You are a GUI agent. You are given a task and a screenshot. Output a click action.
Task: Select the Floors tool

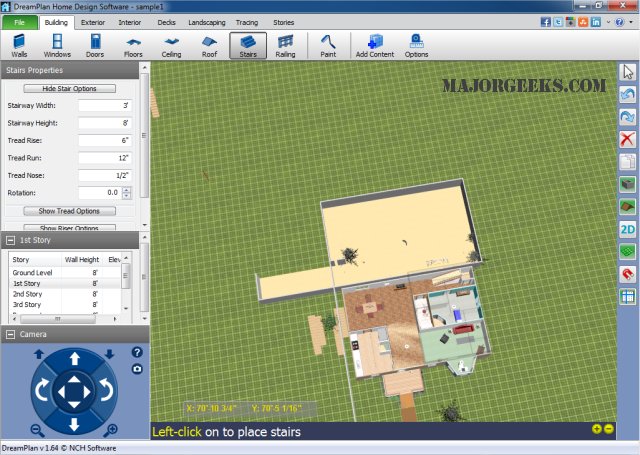pyautogui.click(x=133, y=46)
